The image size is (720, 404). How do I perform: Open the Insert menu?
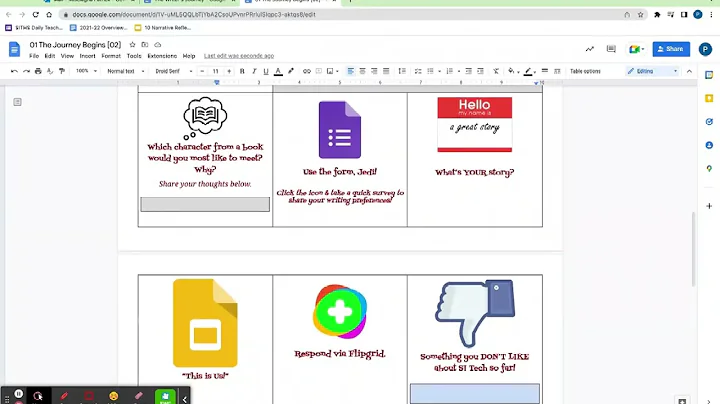pyautogui.click(x=87, y=56)
